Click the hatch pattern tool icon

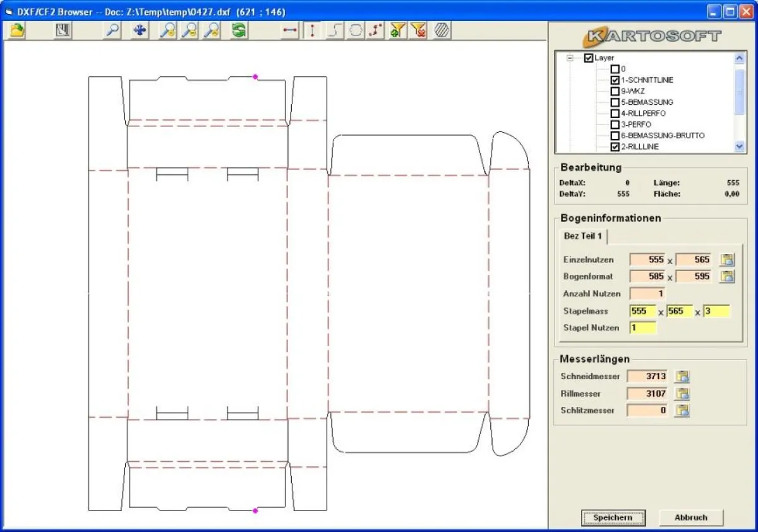click(440, 30)
